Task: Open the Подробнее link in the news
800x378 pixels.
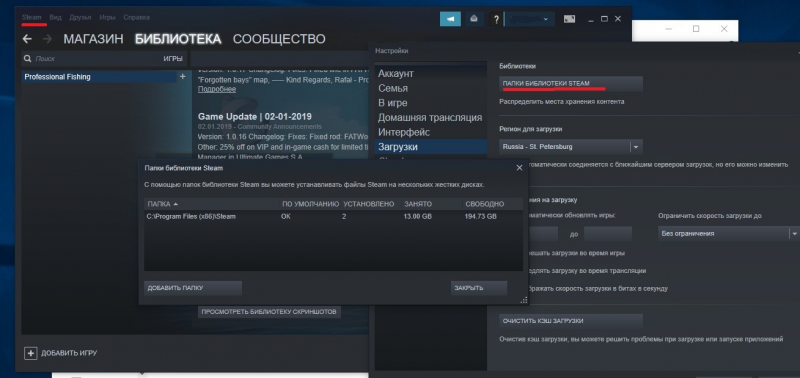Action: [217, 89]
